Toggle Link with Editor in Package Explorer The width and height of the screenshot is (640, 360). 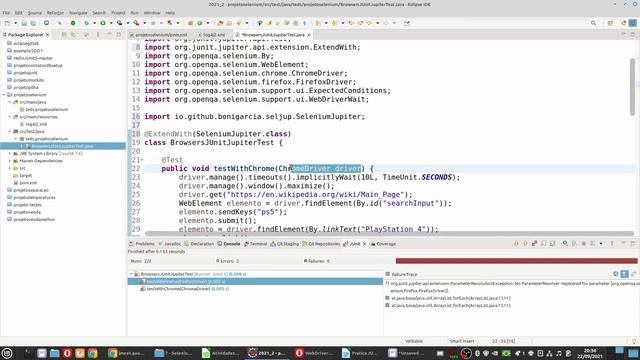(73, 35)
